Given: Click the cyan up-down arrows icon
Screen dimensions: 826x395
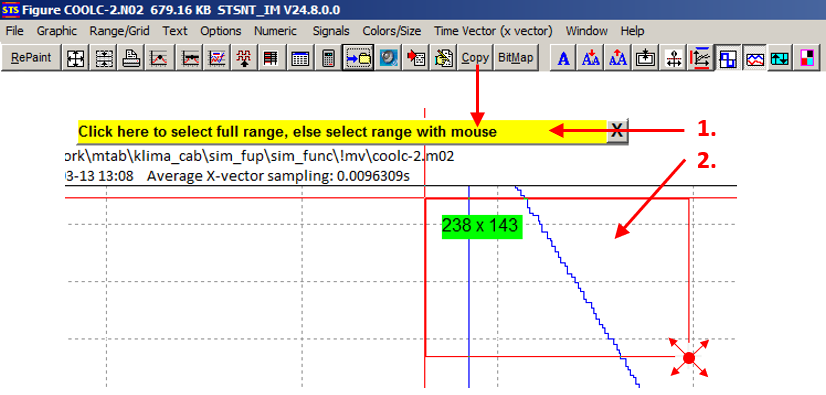Looking at the screenshot, I should click(x=780, y=58).
